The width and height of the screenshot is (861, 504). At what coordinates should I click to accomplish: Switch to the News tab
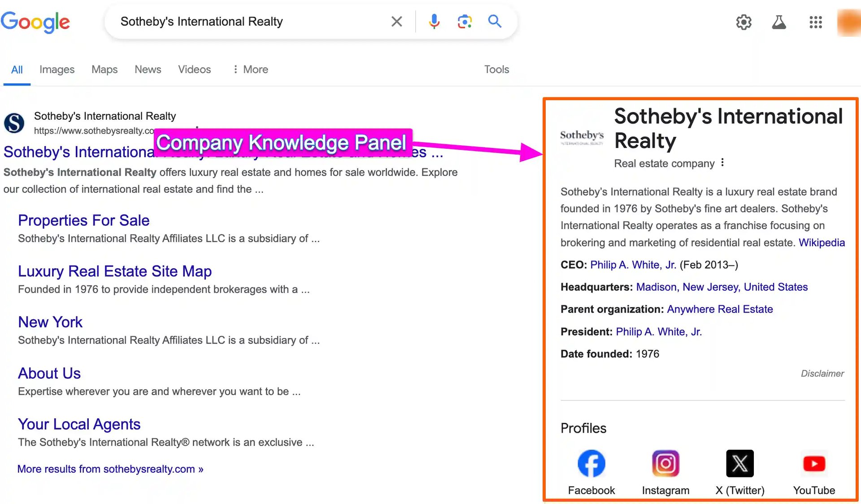(148, 70)
